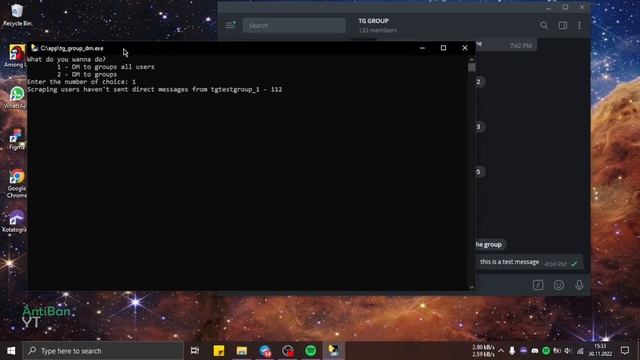Open File Explorer from the taskbar
Image resolution: width=640 pixels, height=360 pixels.
(x=242, y=351)
